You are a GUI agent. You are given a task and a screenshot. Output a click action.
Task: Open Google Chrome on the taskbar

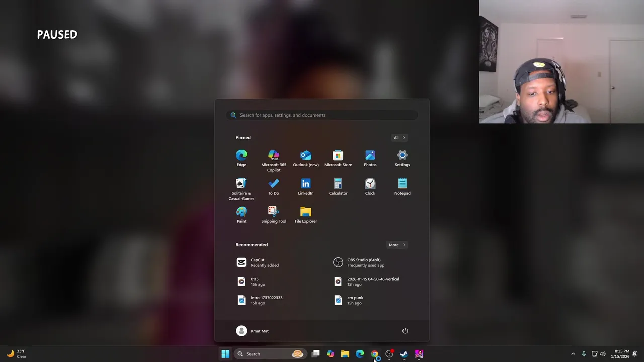[374, 354]
